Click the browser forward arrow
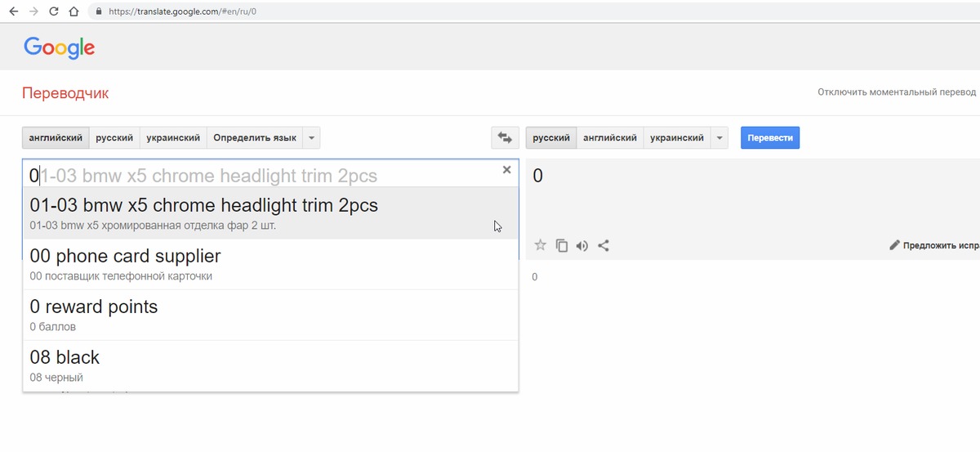The height and width of the screenshot is (452, 980). point(33,12)
